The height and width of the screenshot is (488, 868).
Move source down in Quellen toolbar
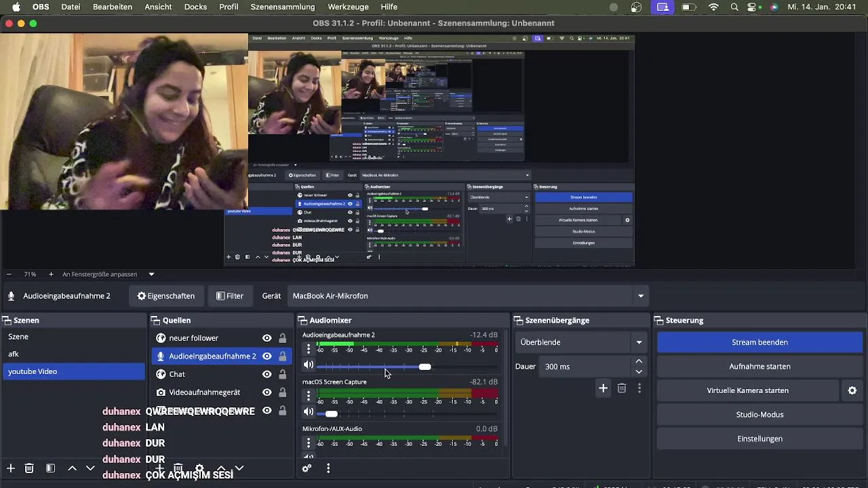(239, 468)
